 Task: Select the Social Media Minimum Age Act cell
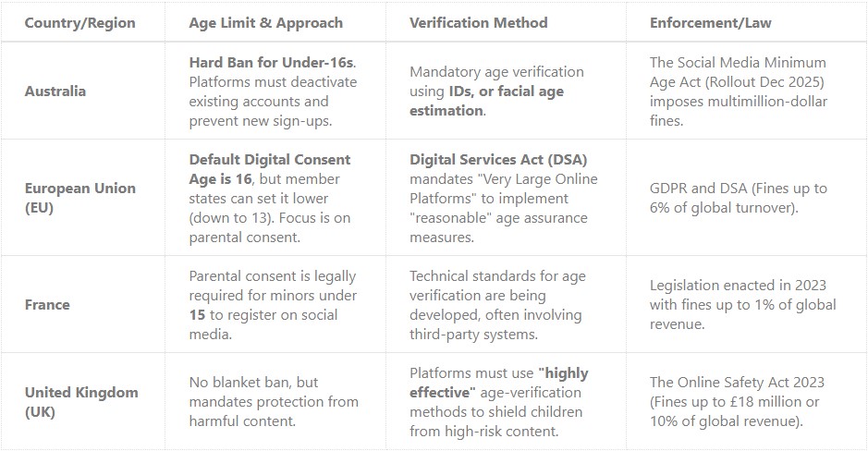tap(737, 91)
